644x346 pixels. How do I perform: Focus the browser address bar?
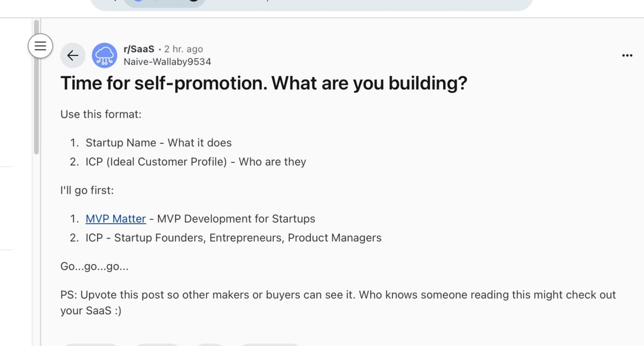click(311, 4)
